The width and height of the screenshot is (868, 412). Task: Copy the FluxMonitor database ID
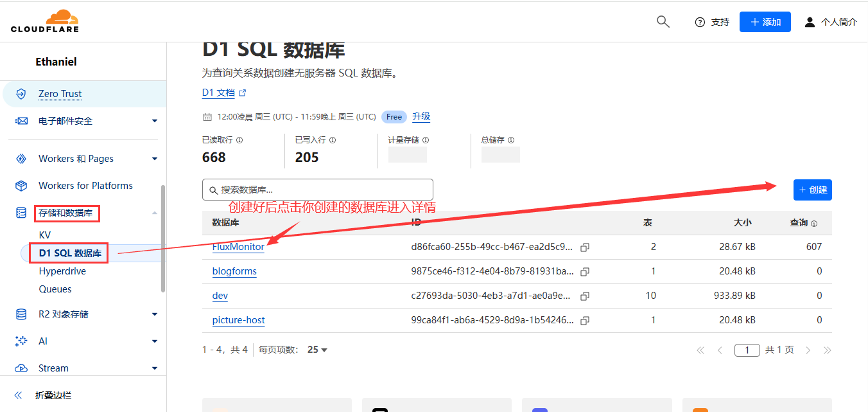tap(584, 247)
